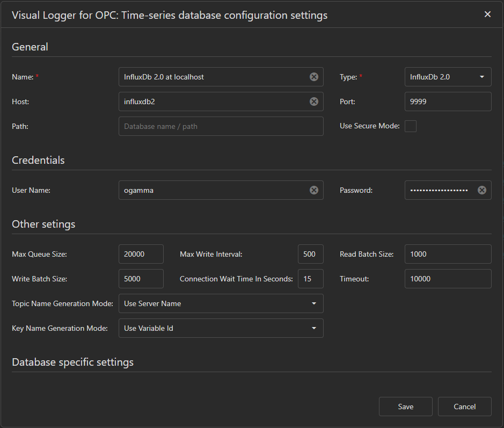Click the Other setings section heading
Image resolution: width=504 pixels, height=428 pixels.
(x=43, y=224)
